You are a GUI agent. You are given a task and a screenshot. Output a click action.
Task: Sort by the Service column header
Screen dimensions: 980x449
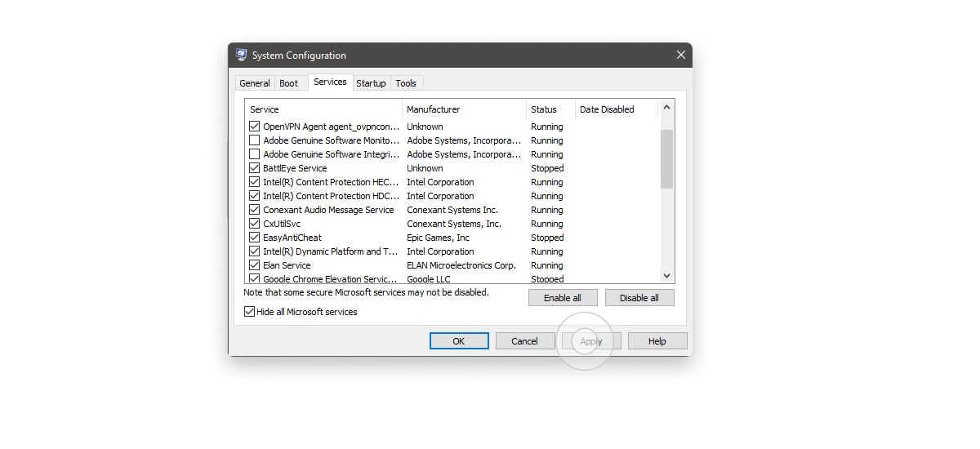point(323,109)
